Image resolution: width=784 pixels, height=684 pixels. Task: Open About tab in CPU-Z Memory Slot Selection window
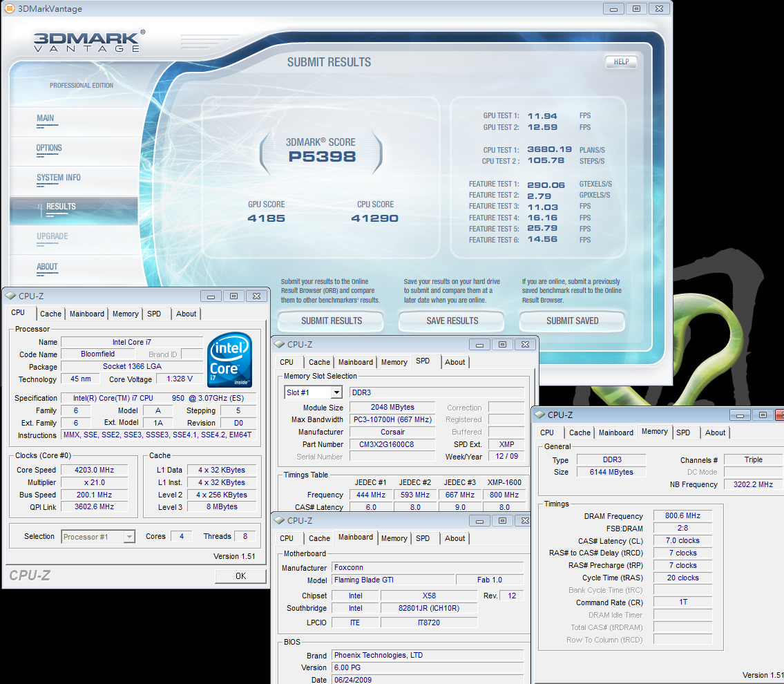[x=455, y=363]
